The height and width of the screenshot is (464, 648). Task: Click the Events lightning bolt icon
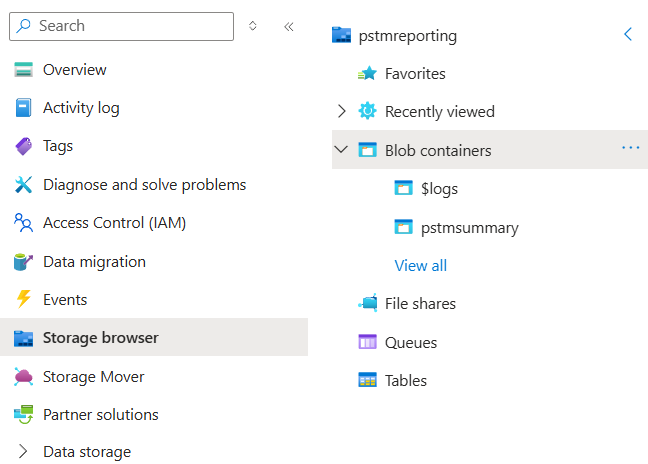(x=24, y=299)
